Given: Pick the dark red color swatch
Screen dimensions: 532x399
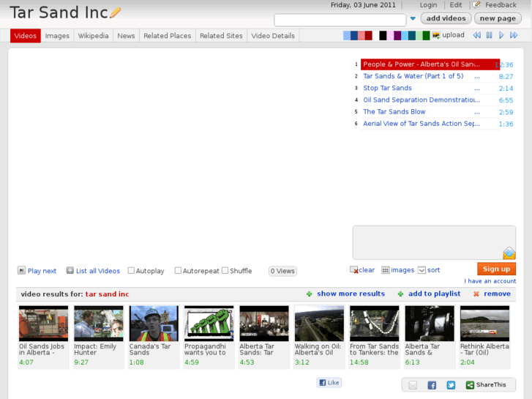Looking at the screenshot, I should (369, 35).
